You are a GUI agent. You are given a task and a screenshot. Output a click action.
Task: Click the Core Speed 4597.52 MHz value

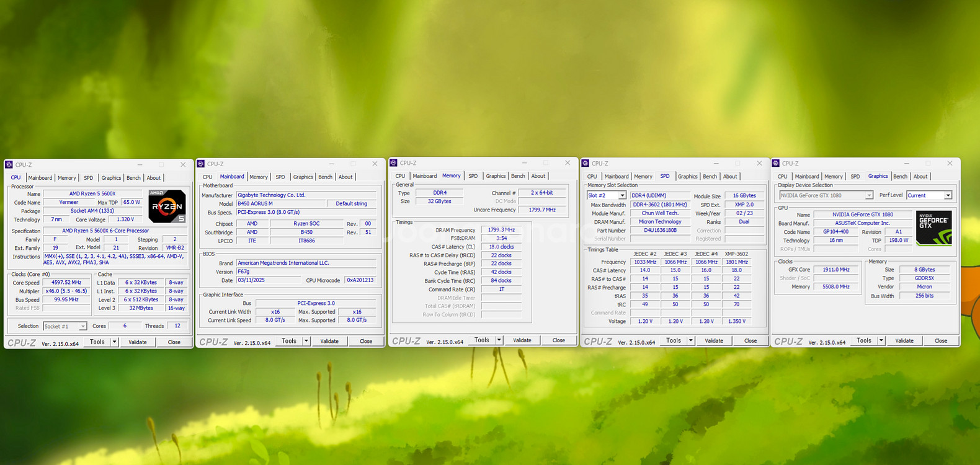coord(66,283)
